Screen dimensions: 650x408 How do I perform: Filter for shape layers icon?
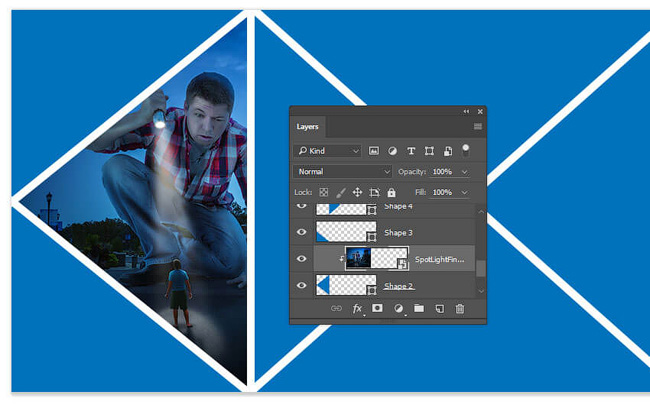pyautogui.click(x=429, y=151)
